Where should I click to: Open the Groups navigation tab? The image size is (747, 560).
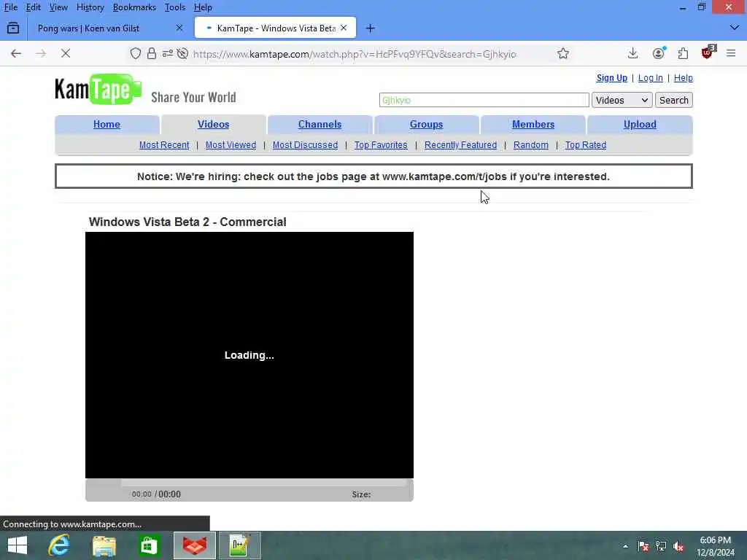pyautogui.click(x=426, y=124)
